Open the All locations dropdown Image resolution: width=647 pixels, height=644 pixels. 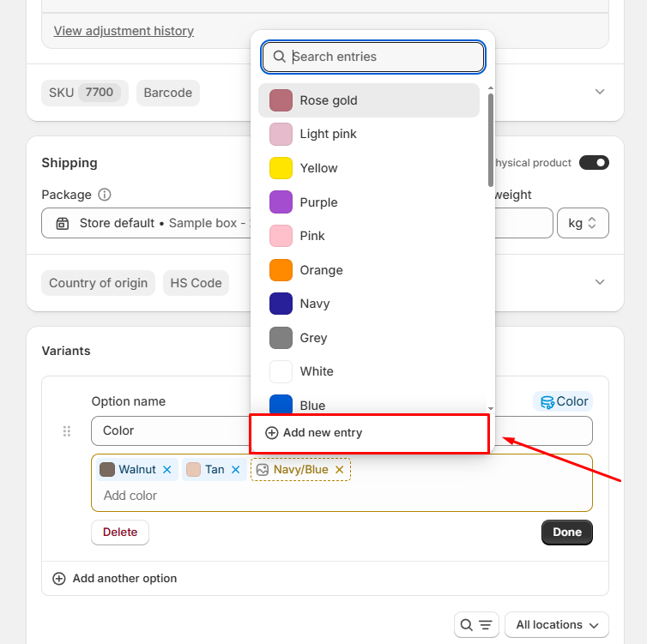coord(557,625)
